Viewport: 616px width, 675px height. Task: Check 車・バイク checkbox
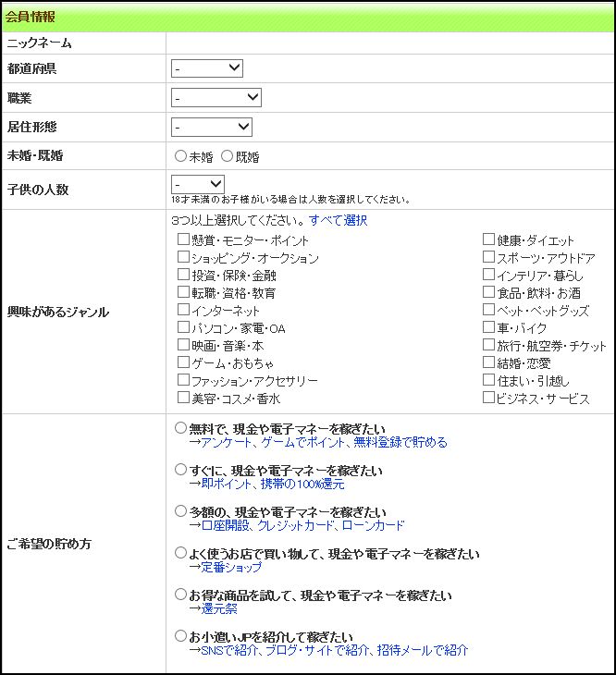click(x=488, y=327)
